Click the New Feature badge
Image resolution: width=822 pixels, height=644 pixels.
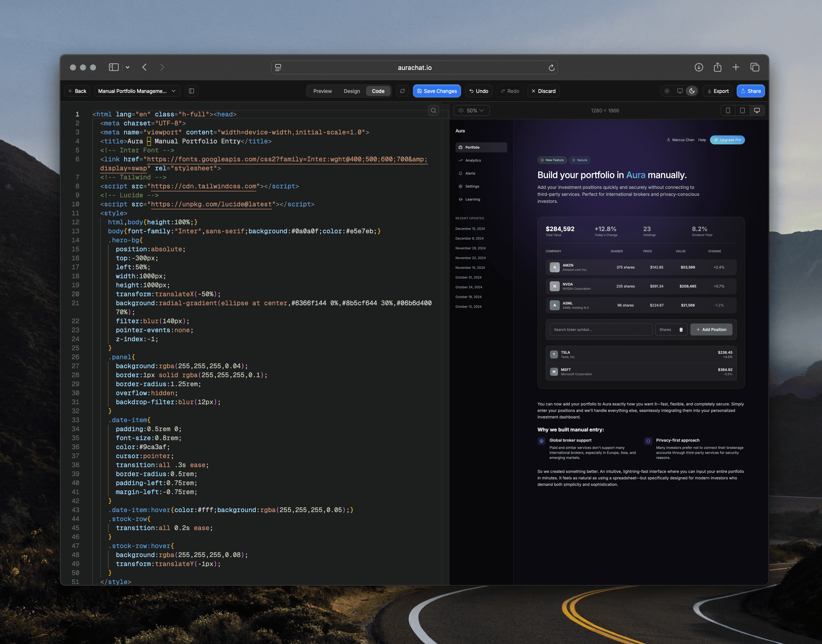point(552,160)
